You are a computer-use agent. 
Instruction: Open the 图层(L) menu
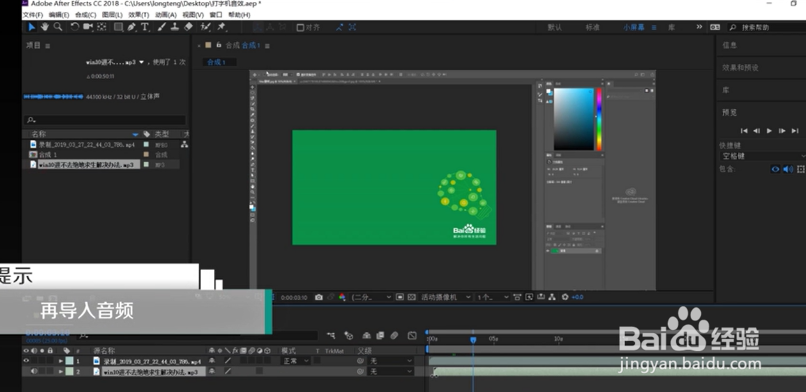click(x=112, y=15)
